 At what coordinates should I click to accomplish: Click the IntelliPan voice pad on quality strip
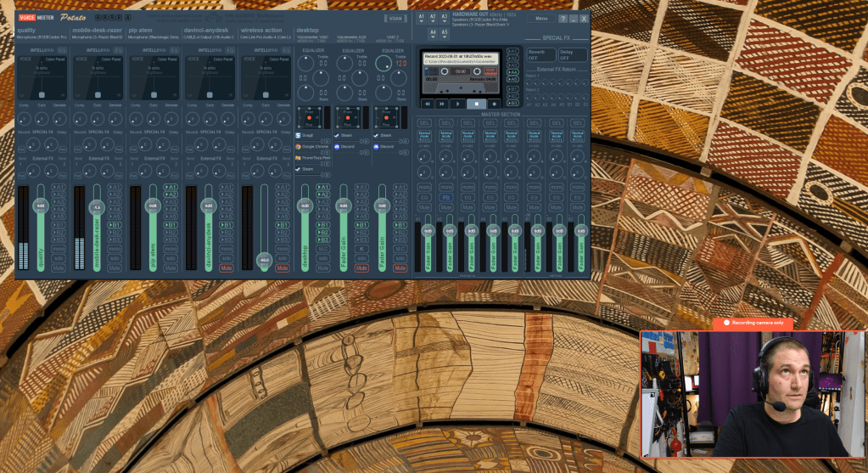pos(42,77)
